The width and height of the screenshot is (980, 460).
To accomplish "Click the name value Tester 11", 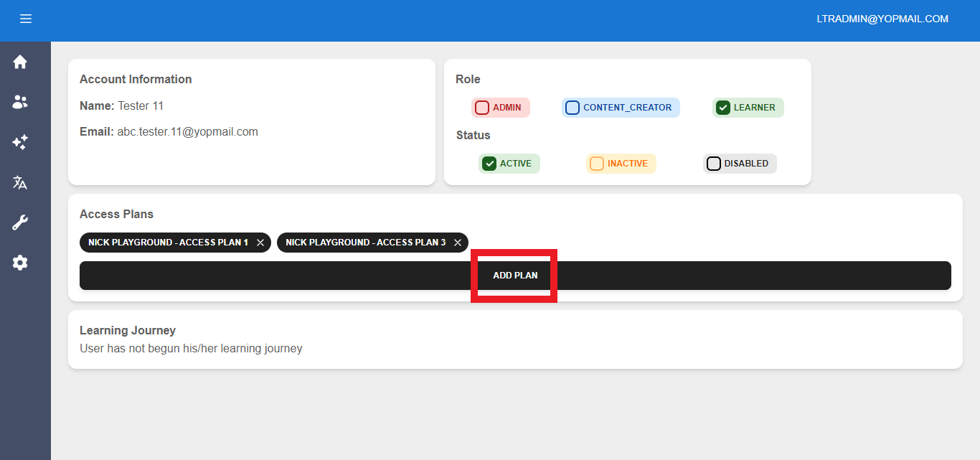I will 141,106.
